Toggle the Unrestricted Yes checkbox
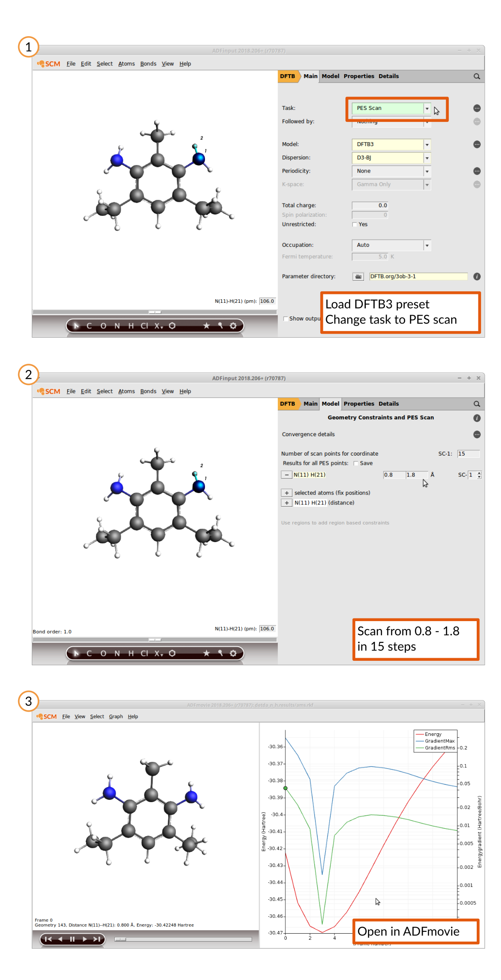The height and width of the screenshot is (980, 501). [x=354, y=225]
